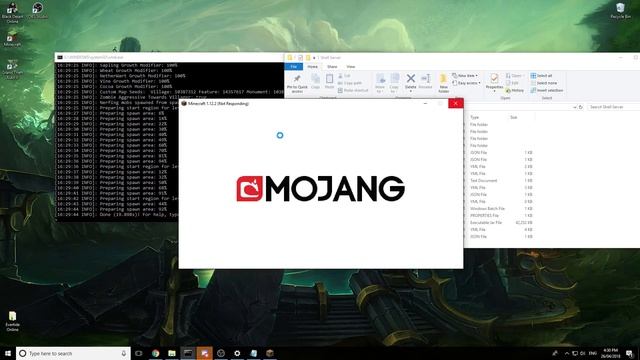Click Edit in the Explorer Open group

click(x=512, y=83)
